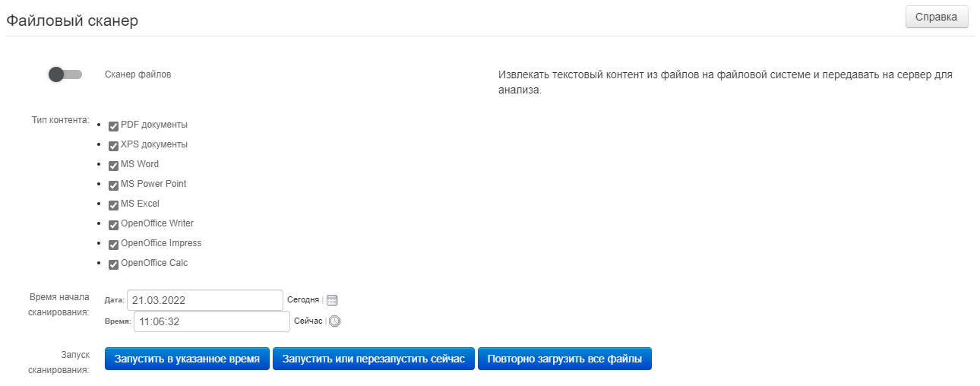Uncheck OpenOffice Writer content type

(x=114, y=225)
